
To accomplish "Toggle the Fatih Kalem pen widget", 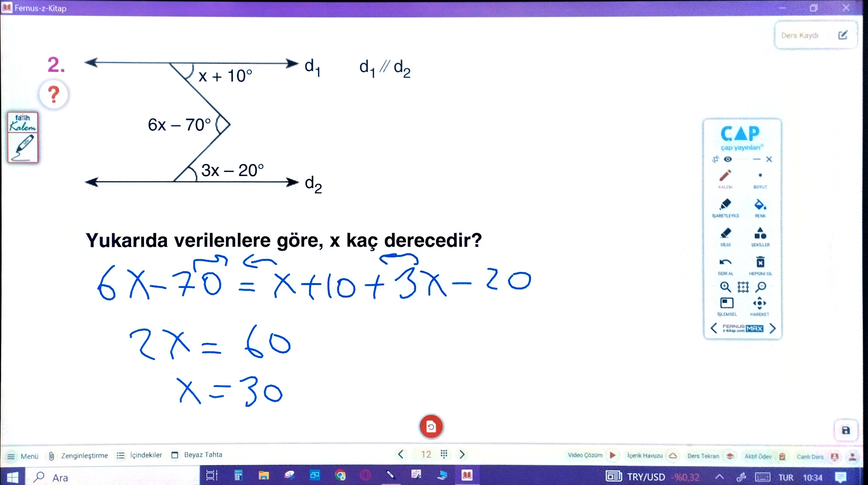I will (x=23, y=138).
